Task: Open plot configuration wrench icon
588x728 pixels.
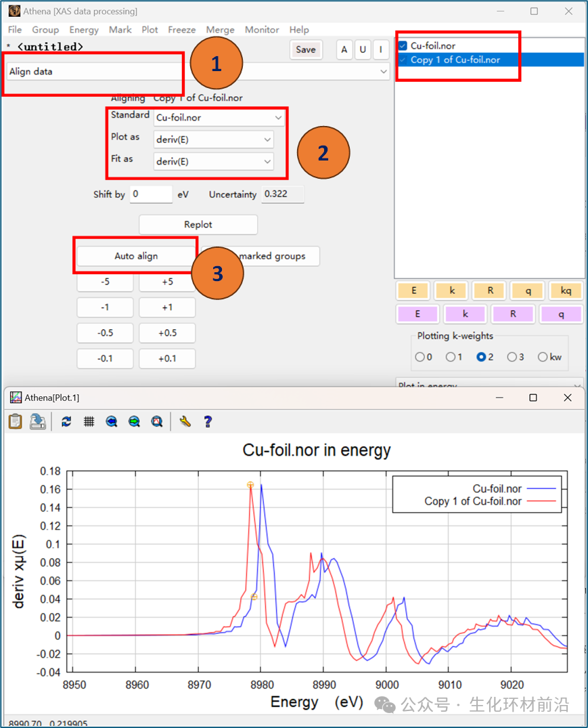Action: 185,422
